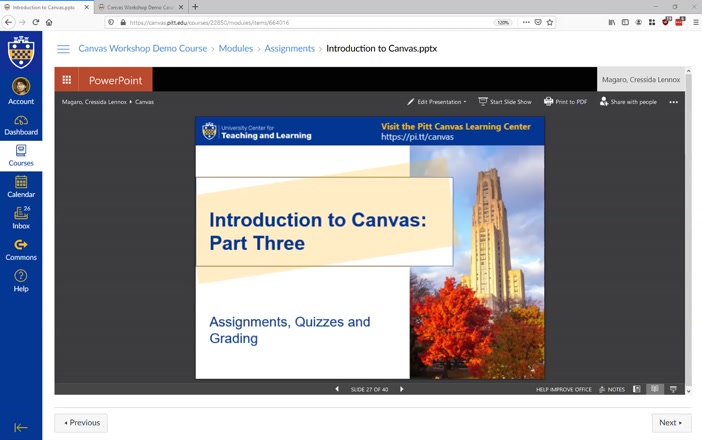Click the slide title Introduction to Canvas
Screen dimensions: 702x440
[318, 231]
